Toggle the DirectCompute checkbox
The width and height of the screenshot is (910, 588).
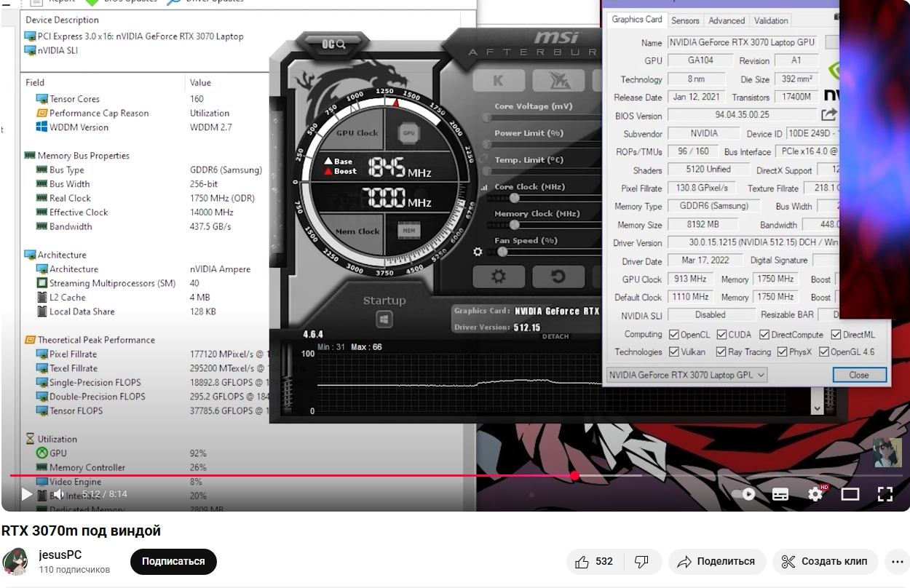pyautogui.click(x=764, y=335)
